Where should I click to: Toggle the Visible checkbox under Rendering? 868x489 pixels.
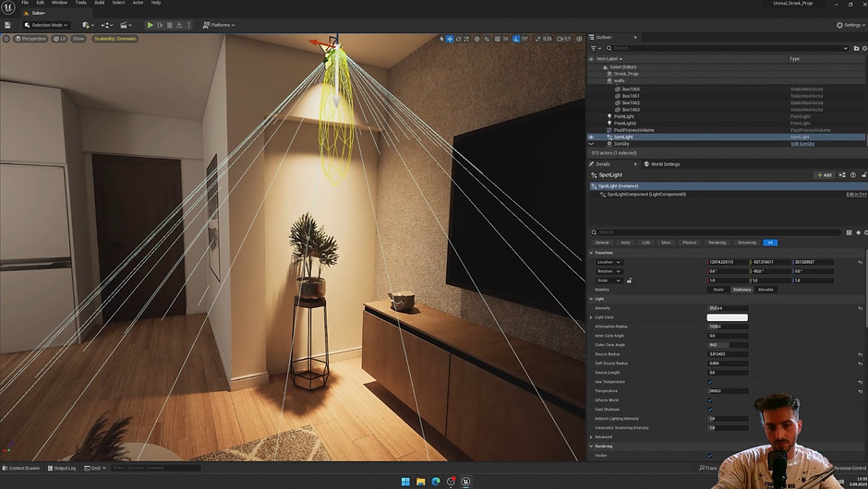pyautogui.click(x=710, y=455)
